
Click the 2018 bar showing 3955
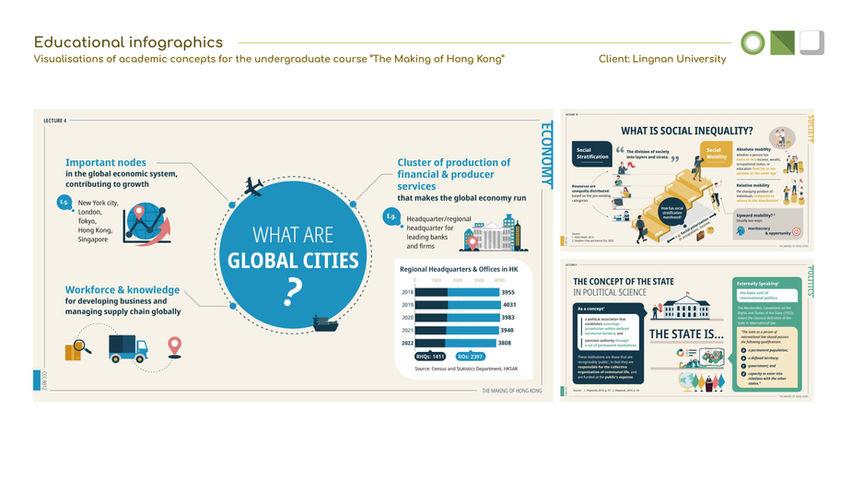click(x=457, y=292)
